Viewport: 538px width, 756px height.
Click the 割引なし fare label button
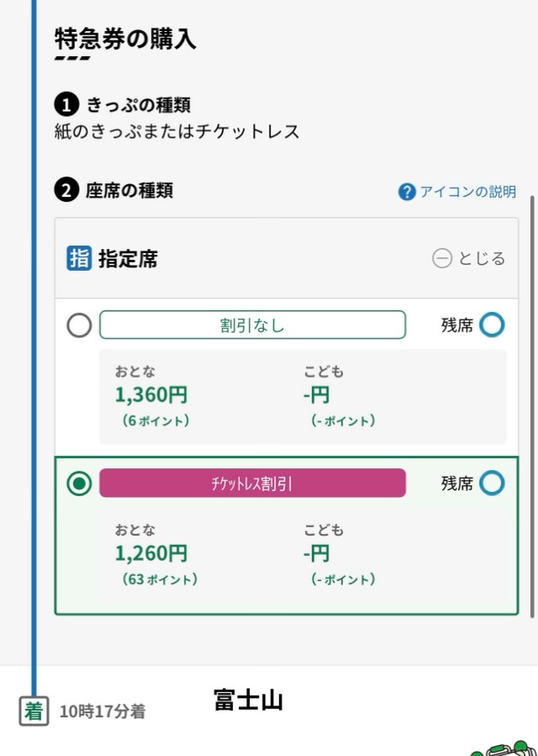(253, 325)
